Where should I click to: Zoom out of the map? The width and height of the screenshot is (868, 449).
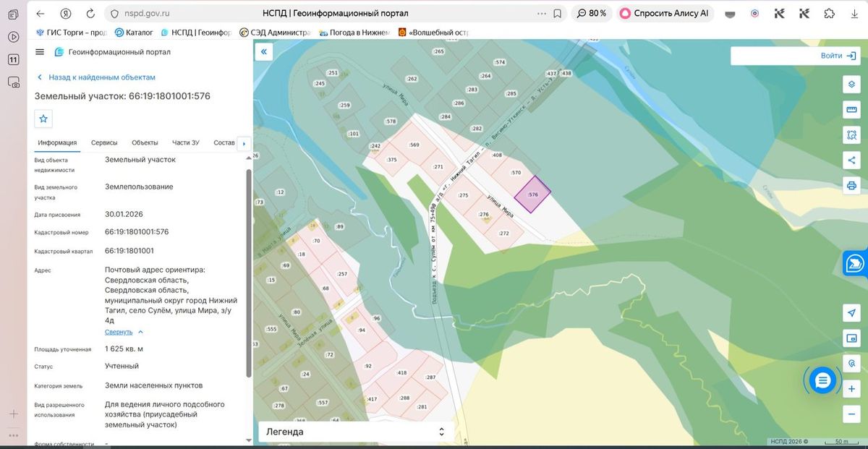pos(851,414)
